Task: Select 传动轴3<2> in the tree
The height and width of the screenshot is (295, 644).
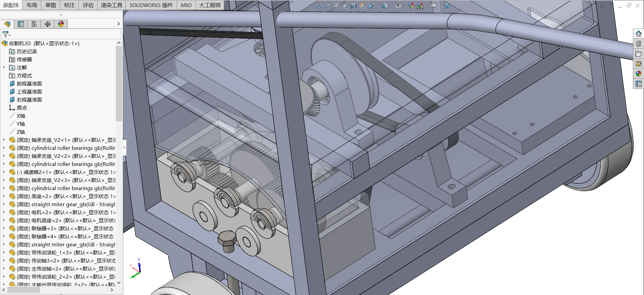Action: point(62,260)
